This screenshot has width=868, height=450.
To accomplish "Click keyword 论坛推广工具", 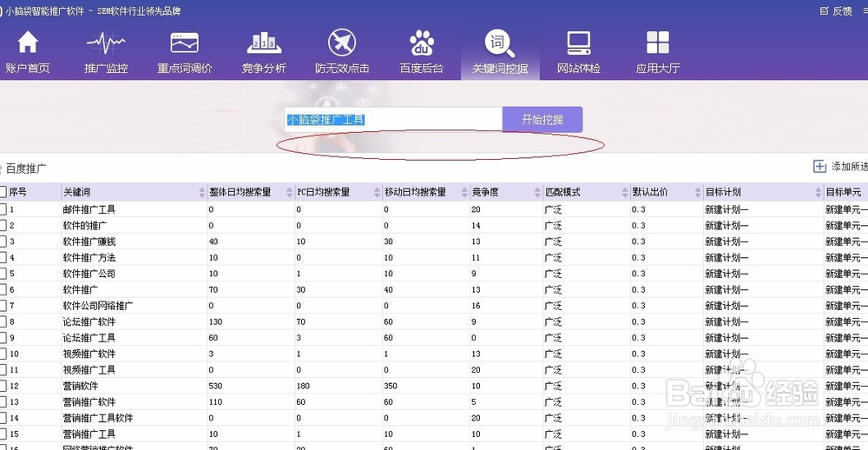I will [89, 338].
